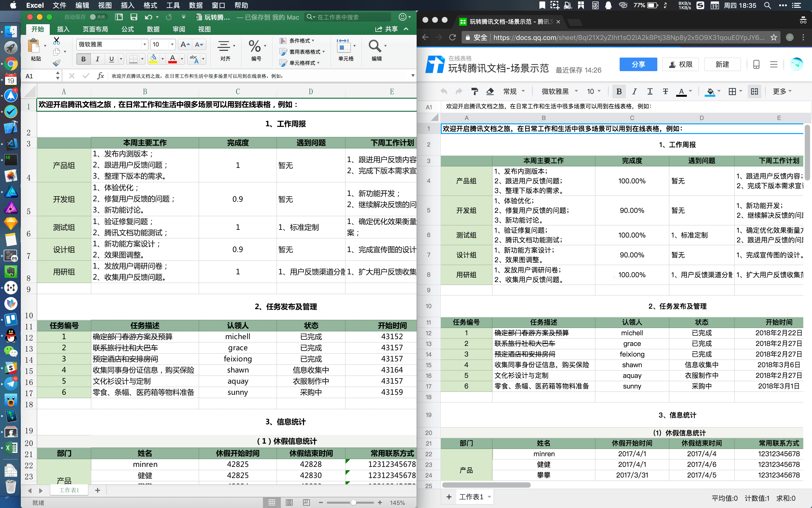Click the eraser clear-format icon in Tencent Docs

[490, 91]
